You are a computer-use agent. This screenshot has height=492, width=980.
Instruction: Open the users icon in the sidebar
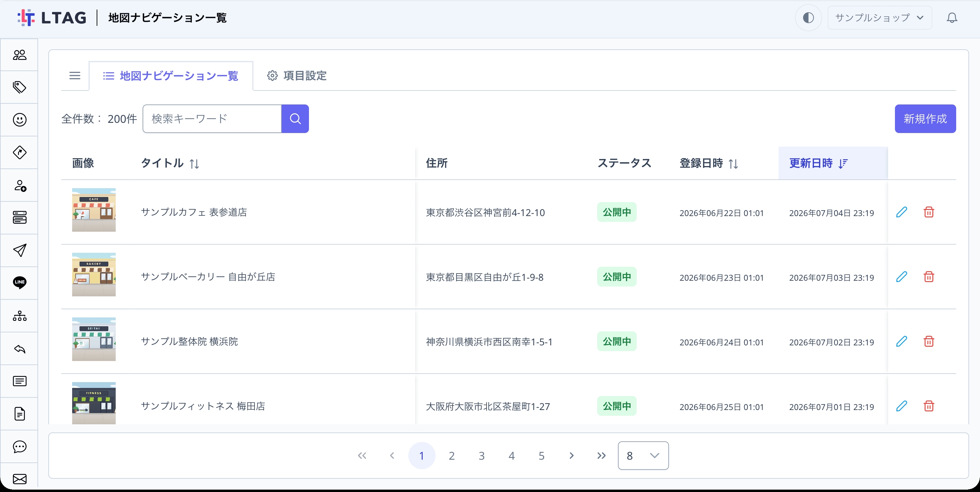tap(19, 55)
